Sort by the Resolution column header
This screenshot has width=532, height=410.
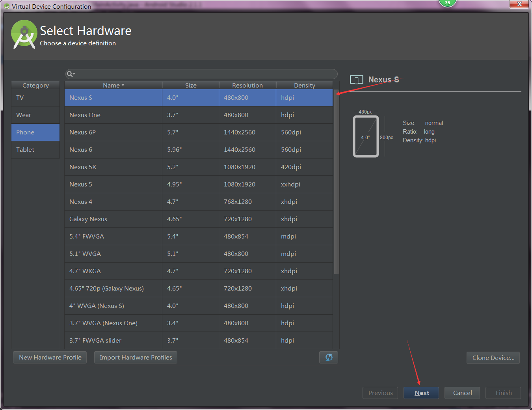pos(247,85)
